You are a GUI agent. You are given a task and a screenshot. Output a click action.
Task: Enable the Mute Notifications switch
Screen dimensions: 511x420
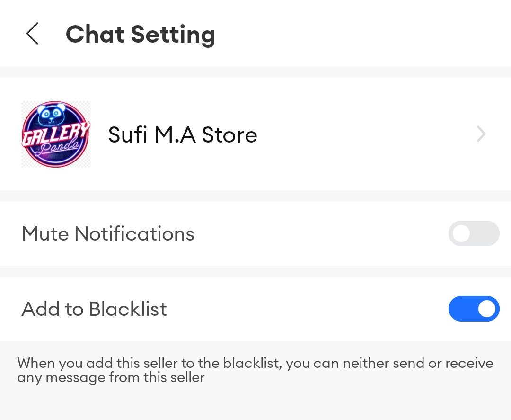tap(474, 233)
